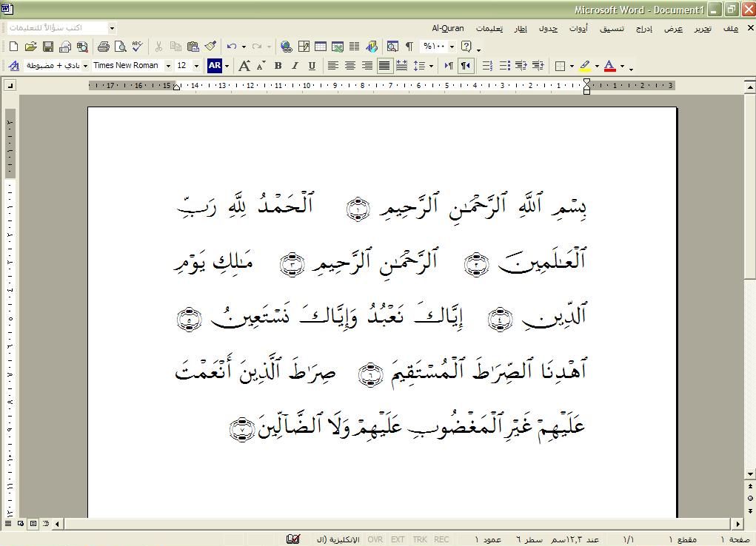Open the عرض (View) menu

pyautogui.click(x=673, y=28)
